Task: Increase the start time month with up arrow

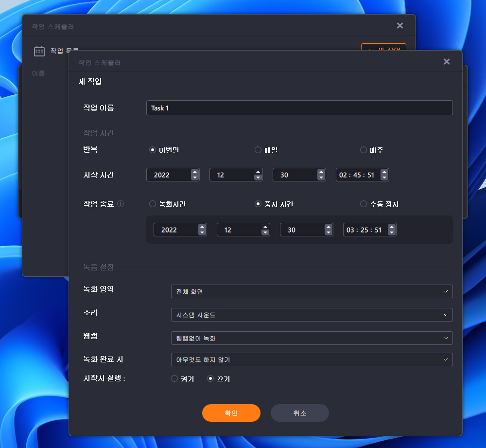Action: [x=258, y=172]
